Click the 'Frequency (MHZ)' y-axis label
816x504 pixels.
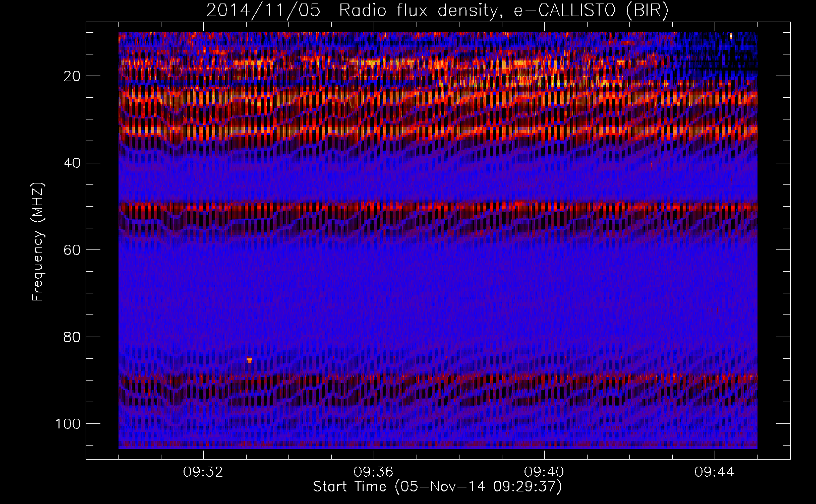38,242
